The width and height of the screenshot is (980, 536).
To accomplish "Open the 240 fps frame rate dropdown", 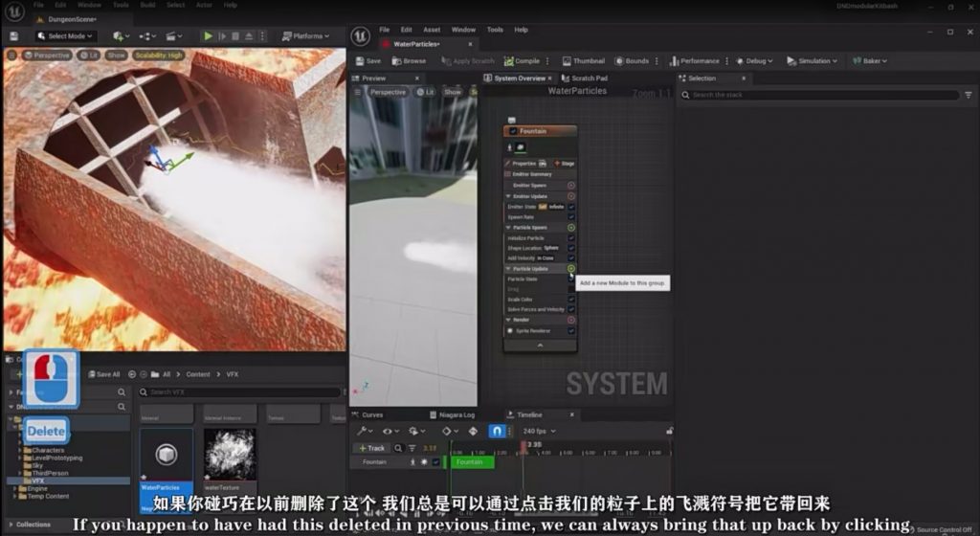I will (540, 431).
